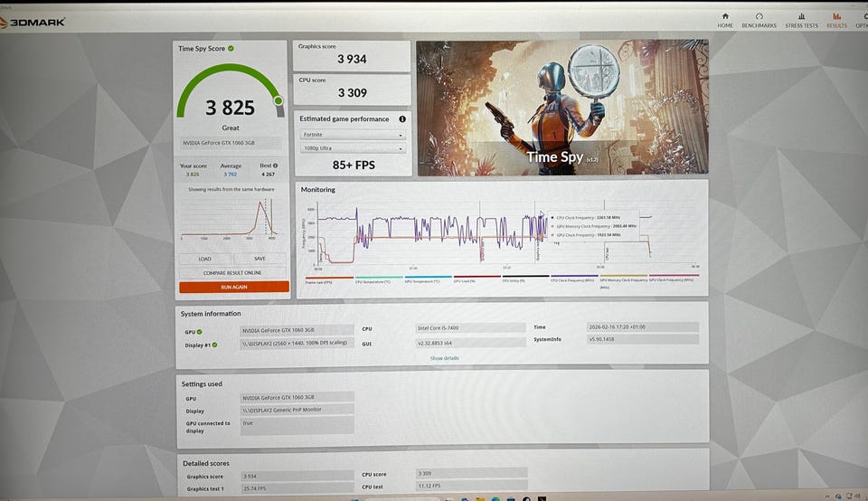Click the CPU test value 11.12 FPS

[x=472, y=486]
